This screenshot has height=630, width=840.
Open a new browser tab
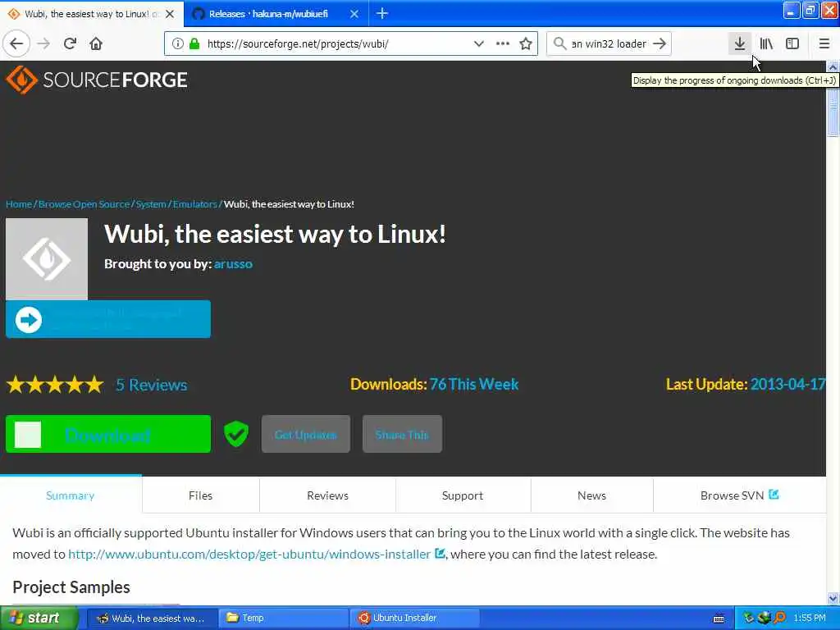click(x=382, y=13)
